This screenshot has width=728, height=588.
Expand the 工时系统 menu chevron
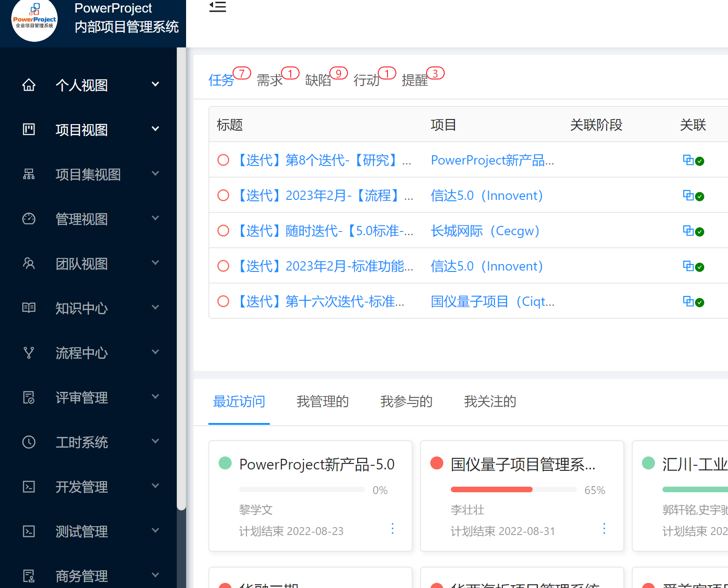pyautogui.click(x=155, y=441)
